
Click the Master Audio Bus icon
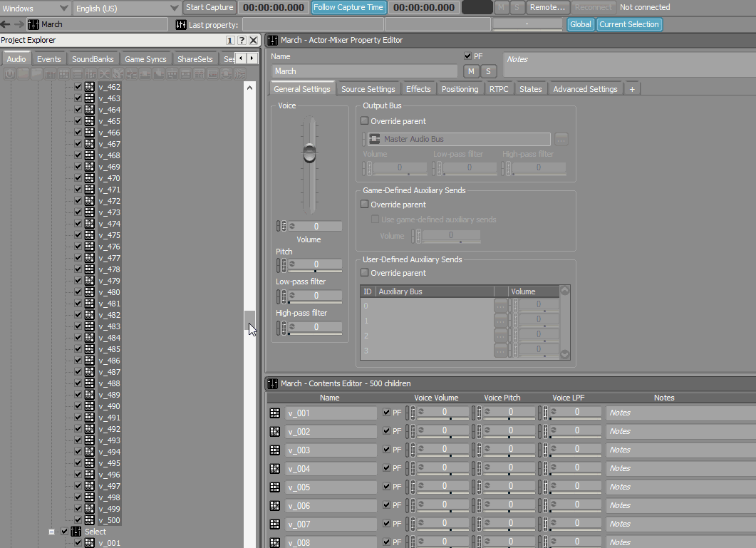(x=375, y=139)
